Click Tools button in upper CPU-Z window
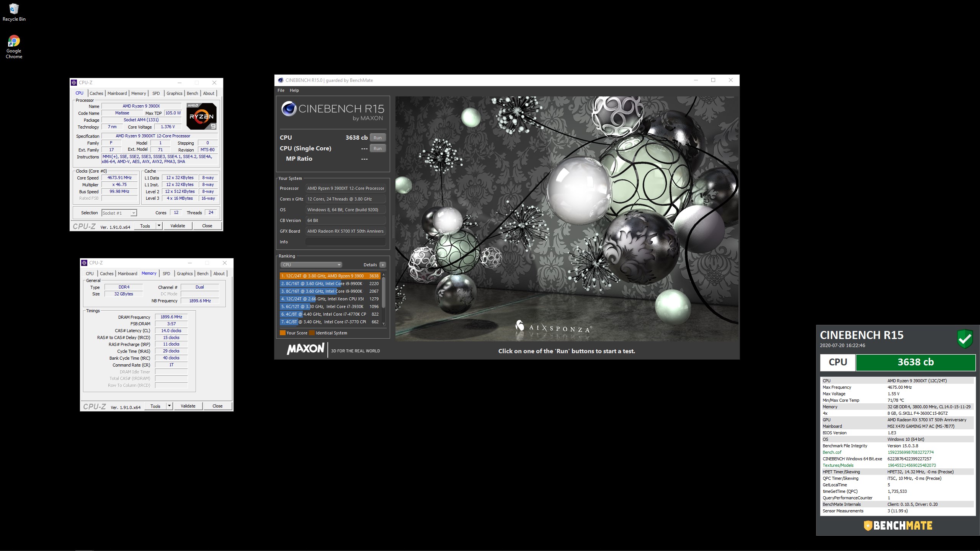980x551 pixels. click(x=145, y=226)
